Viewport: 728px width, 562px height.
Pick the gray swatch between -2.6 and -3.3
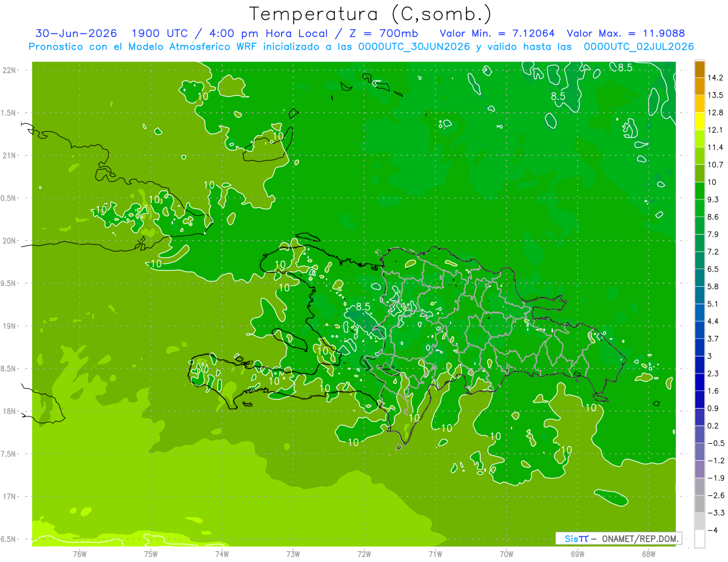(x=699, y=504)
